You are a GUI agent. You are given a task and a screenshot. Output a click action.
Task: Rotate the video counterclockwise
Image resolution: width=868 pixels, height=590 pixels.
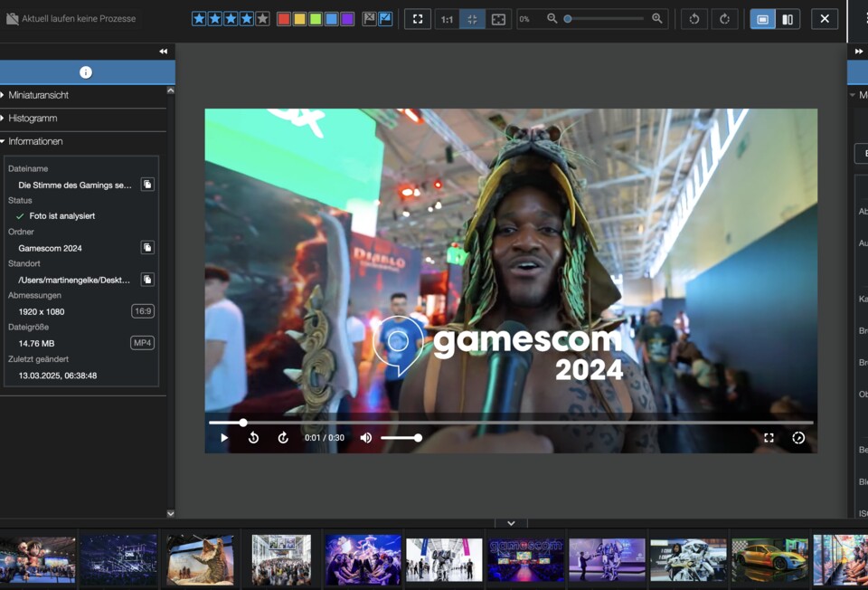(694, 18)
